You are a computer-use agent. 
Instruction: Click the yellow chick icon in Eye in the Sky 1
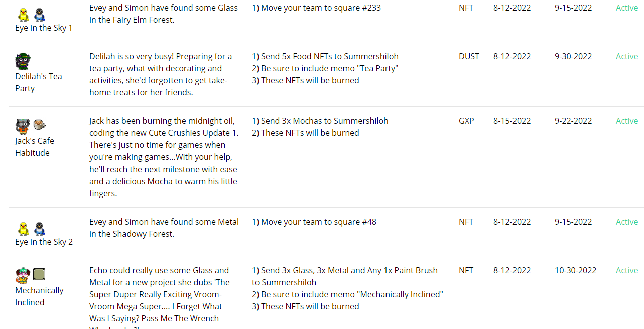tap(23, 14)
